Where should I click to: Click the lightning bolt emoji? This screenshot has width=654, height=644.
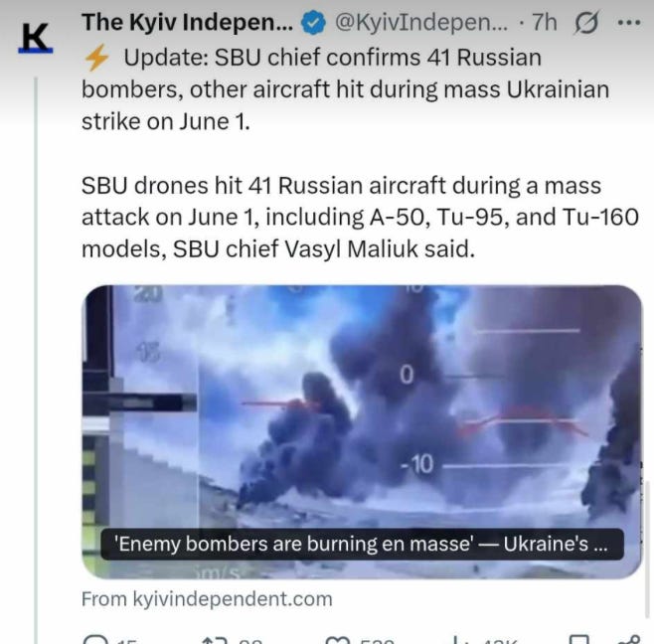[x=96, y=58]
